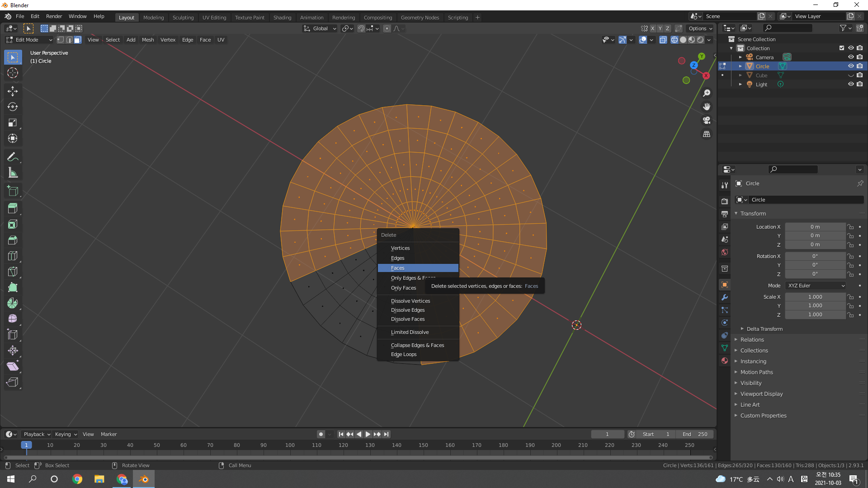
Task: Toggle Camera visibility eye icon
Action: click(851, 57)
